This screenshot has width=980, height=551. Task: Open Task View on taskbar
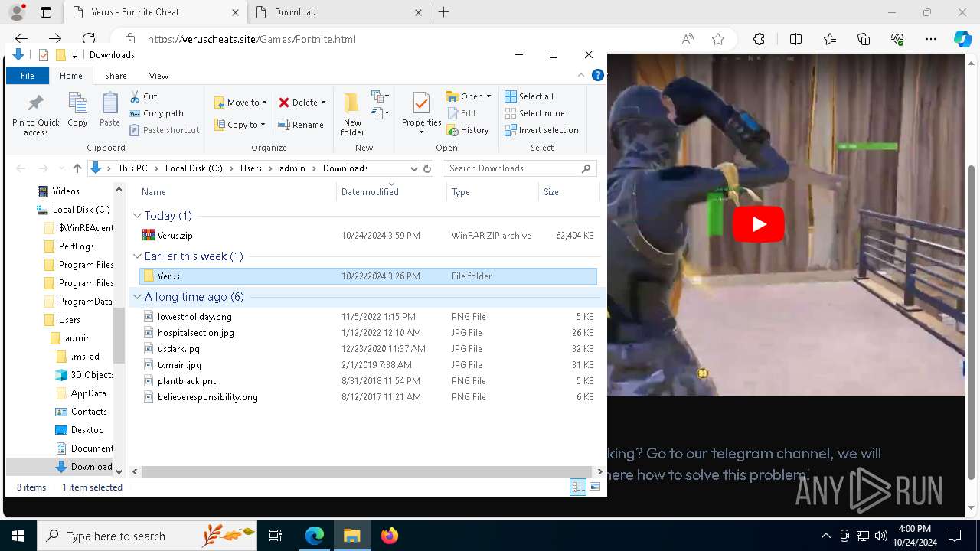(x=276, y=536)
